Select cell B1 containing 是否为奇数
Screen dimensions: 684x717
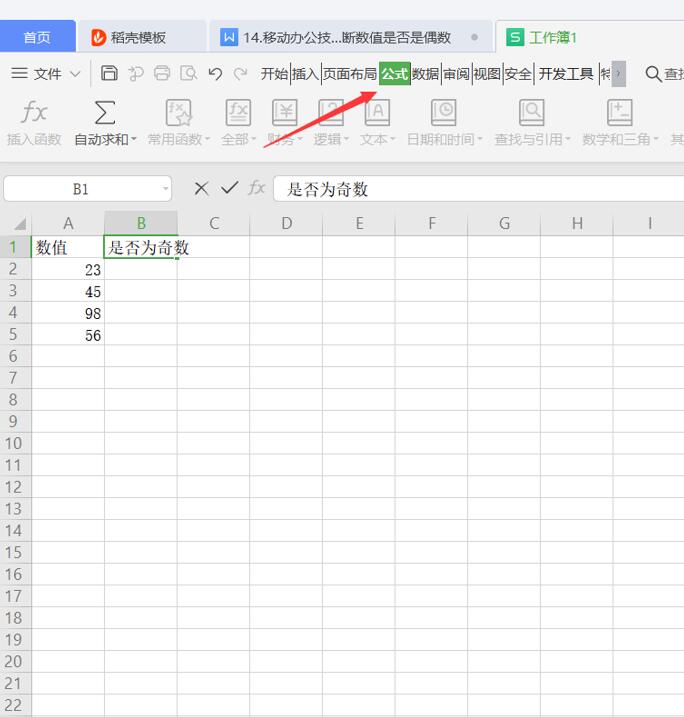pos(141,247)
